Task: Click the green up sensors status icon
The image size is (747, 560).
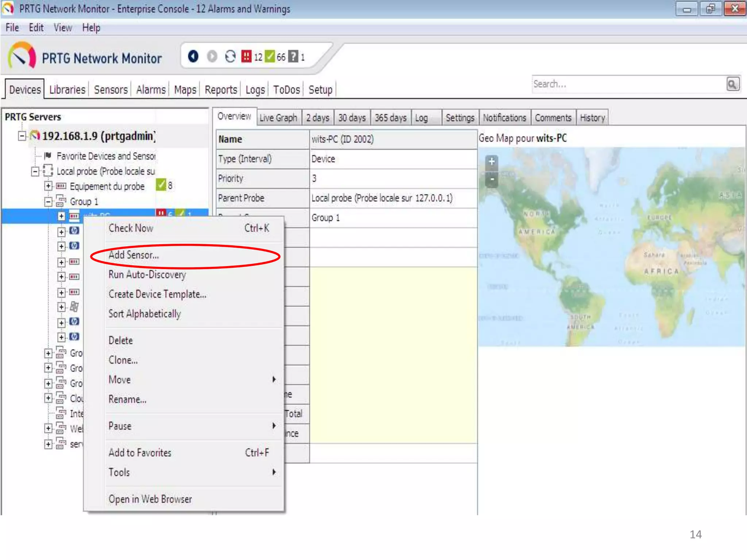Action: tap(270, 56)
